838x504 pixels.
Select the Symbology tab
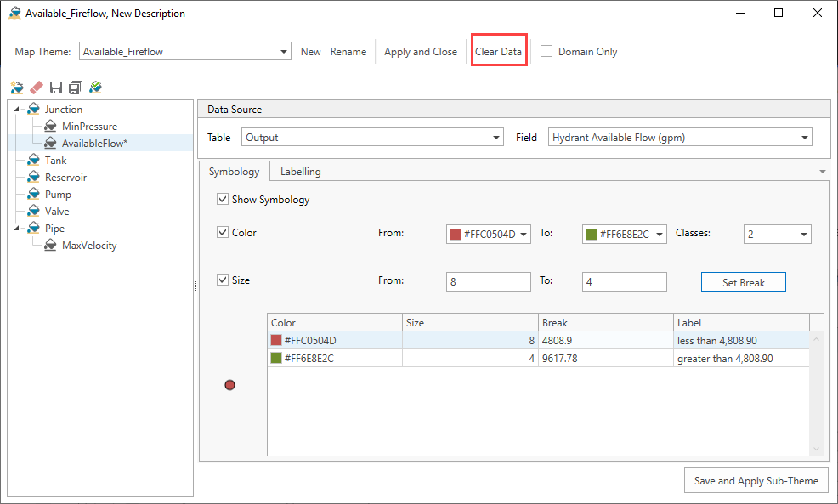[235, 171]
